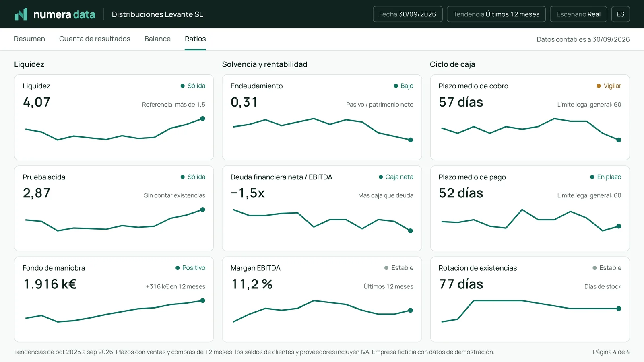Screen dimensions: 644x362
Task: Click the Pasivo / patrimonio neto caption
Action: (380, 105)
